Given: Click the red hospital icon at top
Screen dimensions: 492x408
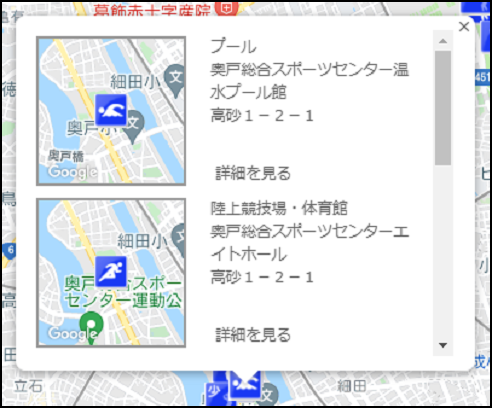Looking at the screenshot, I should pyautogui.click(x=227, y=8).
